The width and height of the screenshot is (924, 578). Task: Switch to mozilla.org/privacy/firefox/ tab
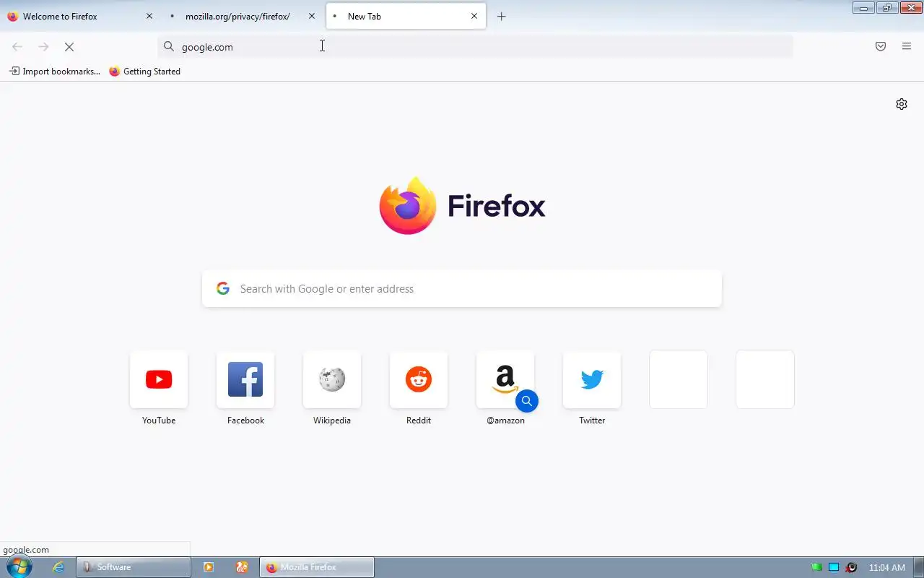[243, 16]
